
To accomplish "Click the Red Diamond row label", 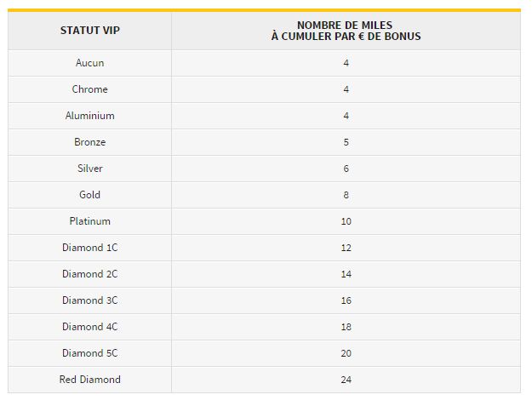I will coord(90,380).
